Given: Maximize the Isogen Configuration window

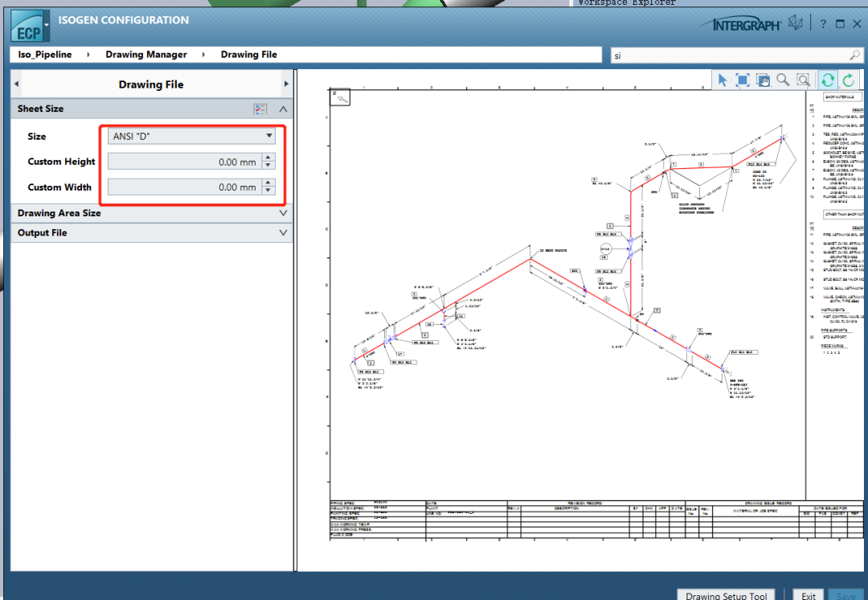Looking at the screenshot, I should pyautogui.click(x=840, y=24).
